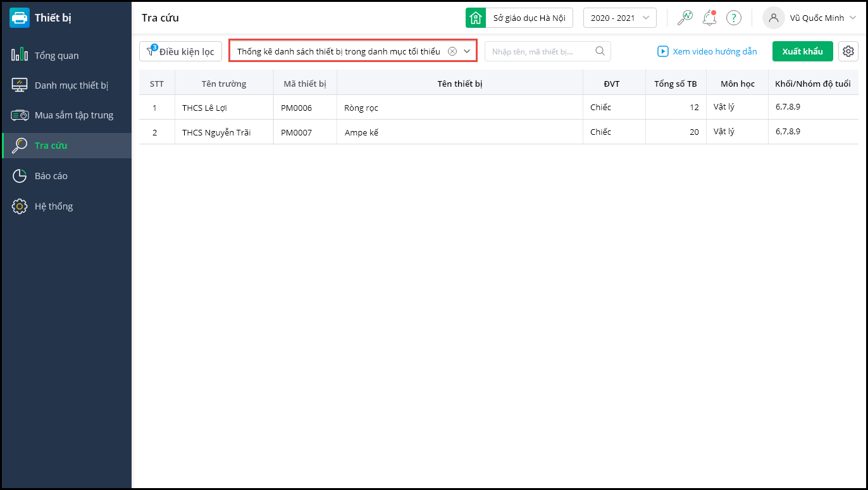Image resolution: width=868 pixels, height=490 pixels.
Task: Click the Tra cứu page title
Action: point(160,18)
